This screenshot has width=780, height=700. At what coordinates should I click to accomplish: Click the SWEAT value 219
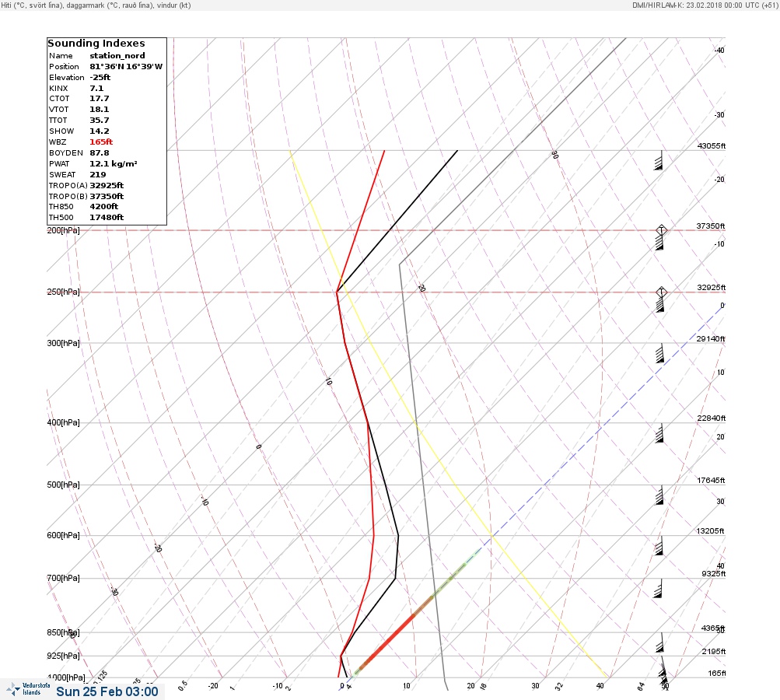point(97,175)
